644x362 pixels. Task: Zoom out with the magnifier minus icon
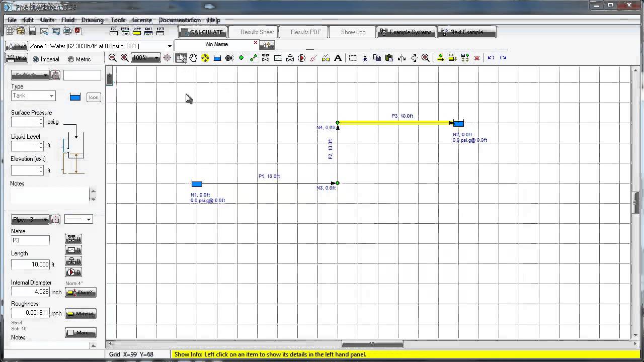(x=113, y=58)
